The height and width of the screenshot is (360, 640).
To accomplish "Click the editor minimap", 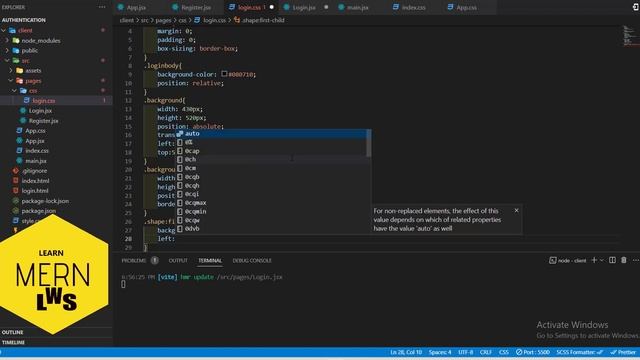I will [x=631, y=36].
